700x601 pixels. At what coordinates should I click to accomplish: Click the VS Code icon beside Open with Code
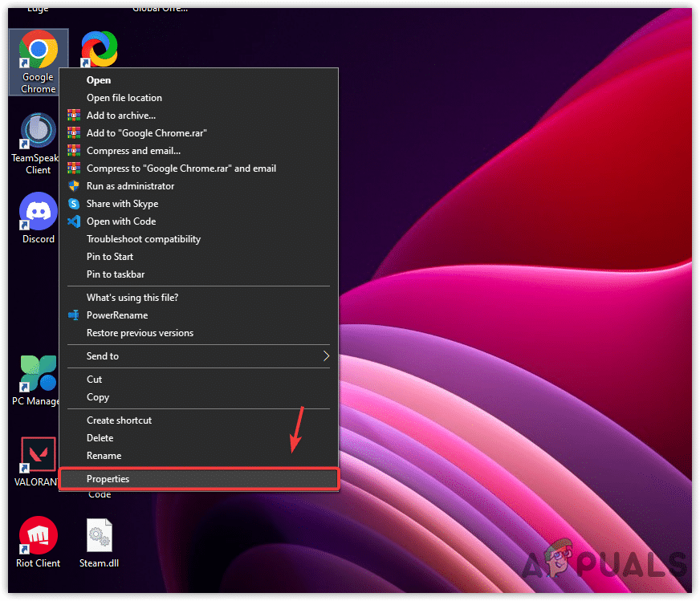(x=74, y=221)
